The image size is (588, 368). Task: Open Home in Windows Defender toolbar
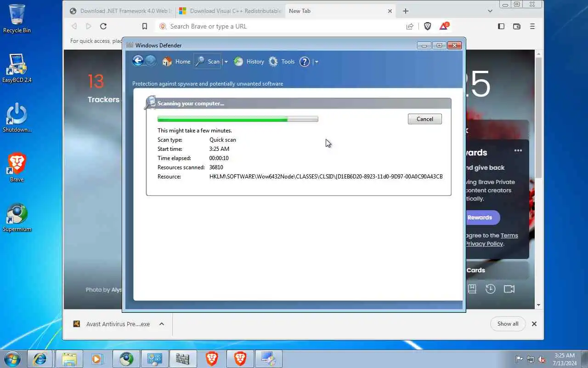(x=176, y=62)
